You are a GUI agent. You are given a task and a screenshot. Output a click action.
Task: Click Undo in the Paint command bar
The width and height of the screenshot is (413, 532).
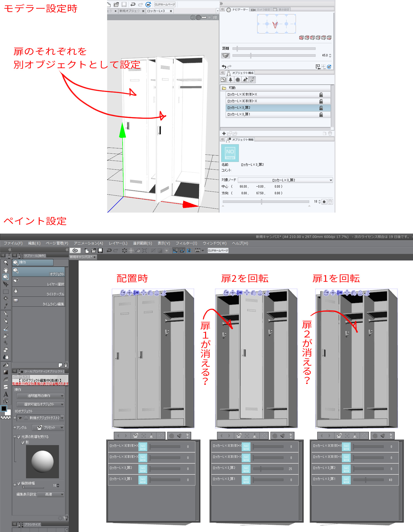109,250
